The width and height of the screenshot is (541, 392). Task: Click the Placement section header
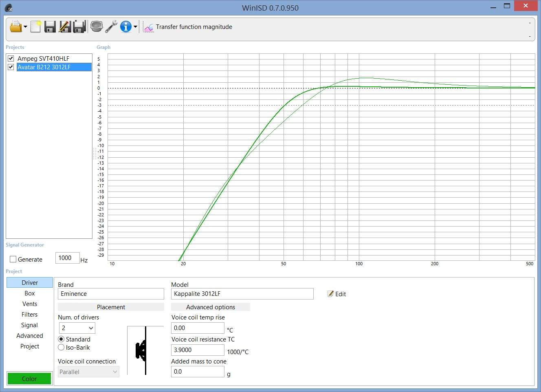(111, 307)
